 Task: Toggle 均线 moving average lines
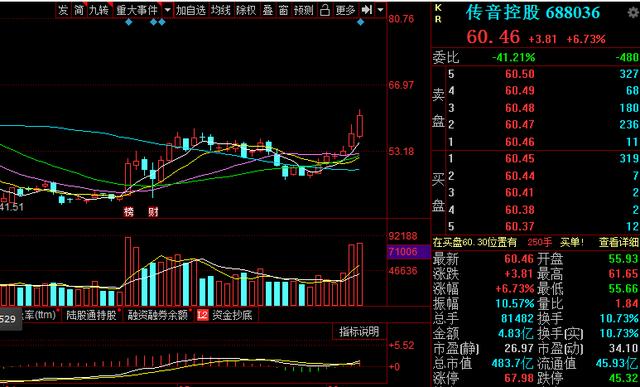(x=221, y=10)
